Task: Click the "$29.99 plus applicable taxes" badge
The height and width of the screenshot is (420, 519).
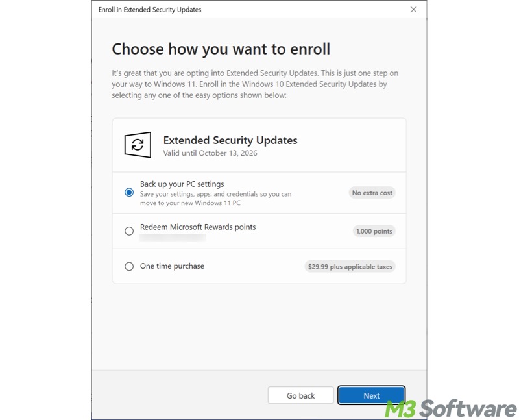Action: pos(350,266)
